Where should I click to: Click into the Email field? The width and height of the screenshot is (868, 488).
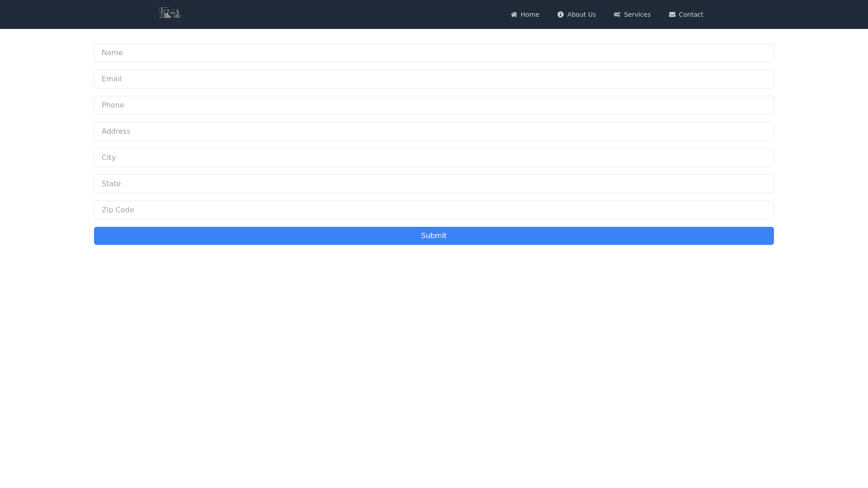434,79
